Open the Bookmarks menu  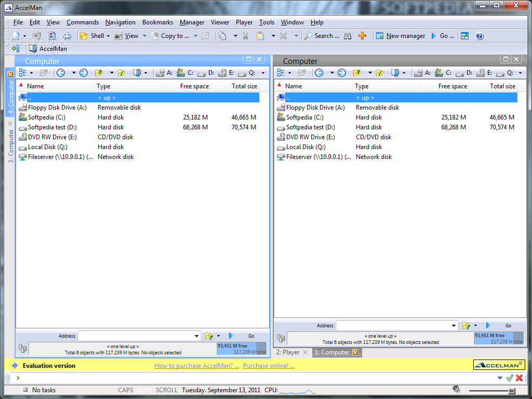pyautogui.click(x=157, y=22)
